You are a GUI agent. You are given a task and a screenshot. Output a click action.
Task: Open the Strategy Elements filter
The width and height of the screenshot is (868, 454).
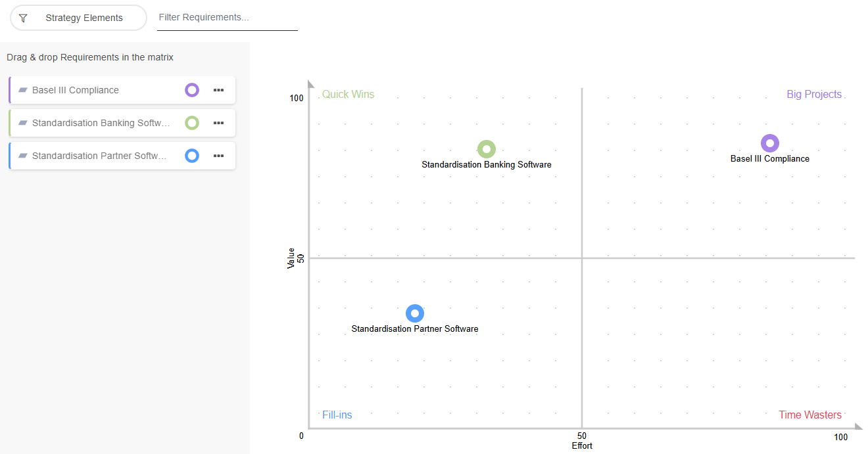pyautogui.click(x=84, y=18)
